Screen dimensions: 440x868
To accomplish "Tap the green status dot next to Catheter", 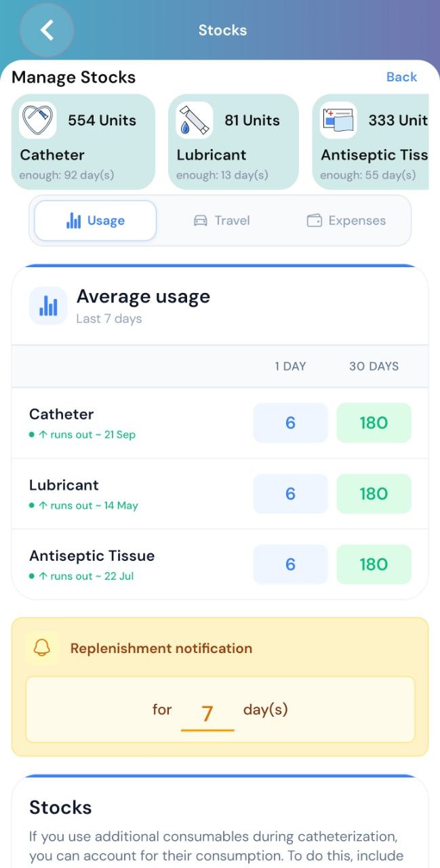I will pyautogui.click(x=31, y=435).
